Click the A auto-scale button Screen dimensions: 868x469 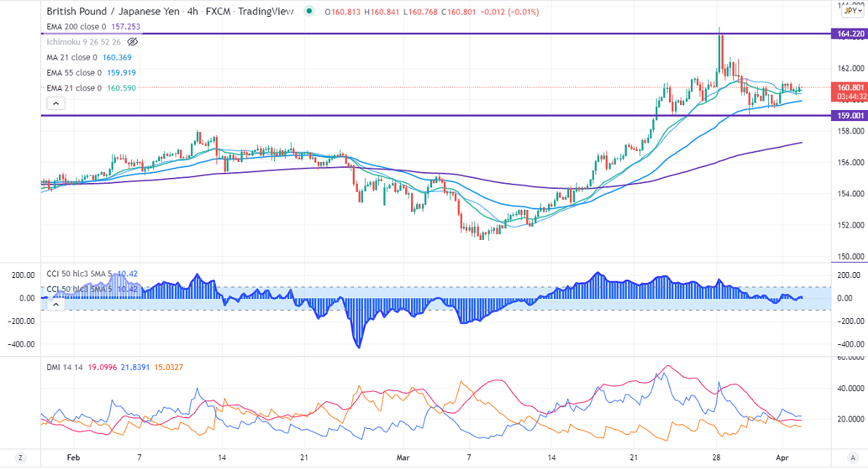[x=853, y=457]
